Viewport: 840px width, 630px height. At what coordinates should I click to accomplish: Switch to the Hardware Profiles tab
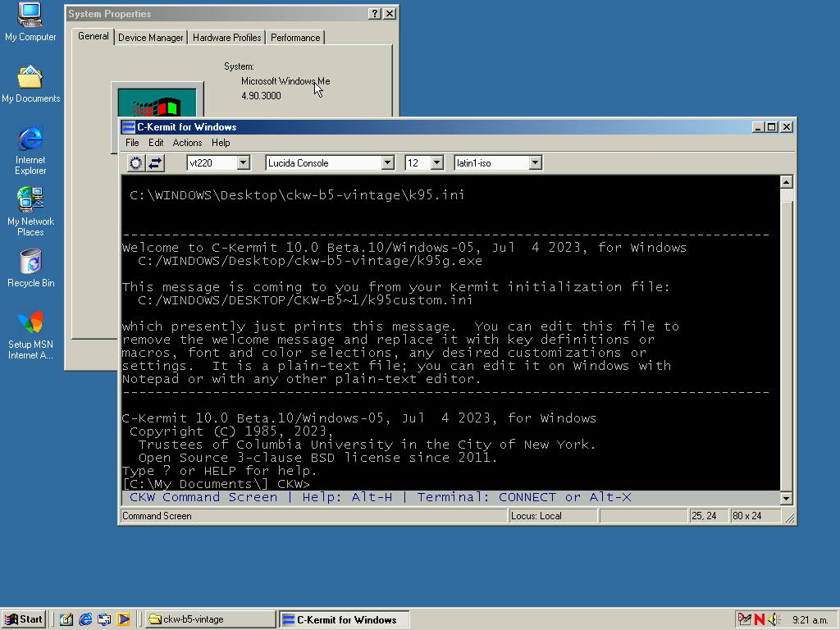(227, 38)
